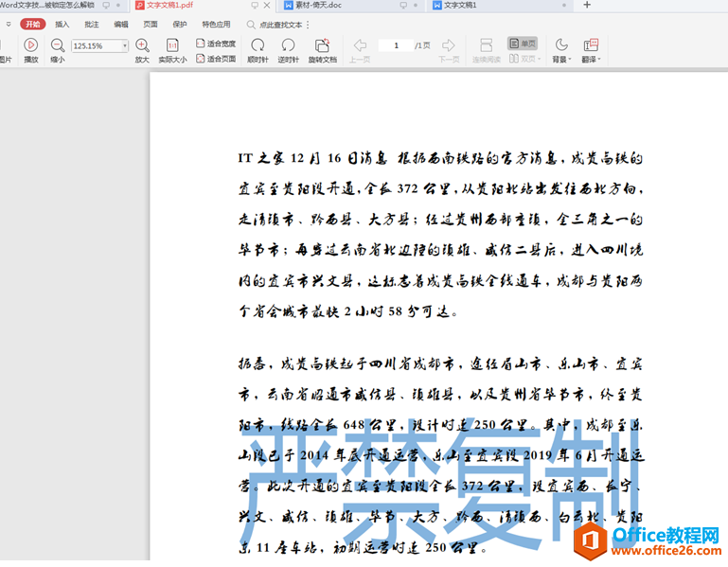Open the 页面 ribbon tab

pos(150,25)
